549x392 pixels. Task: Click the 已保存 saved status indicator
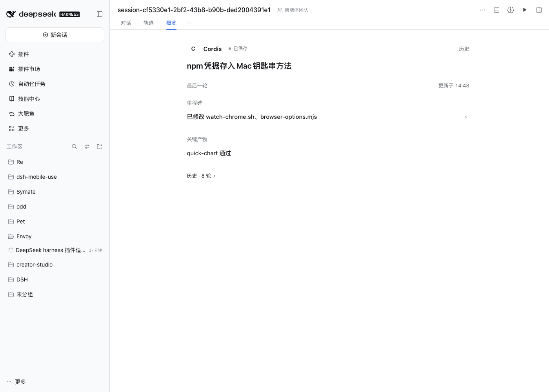pyautogui.click(x=238, y=49)
